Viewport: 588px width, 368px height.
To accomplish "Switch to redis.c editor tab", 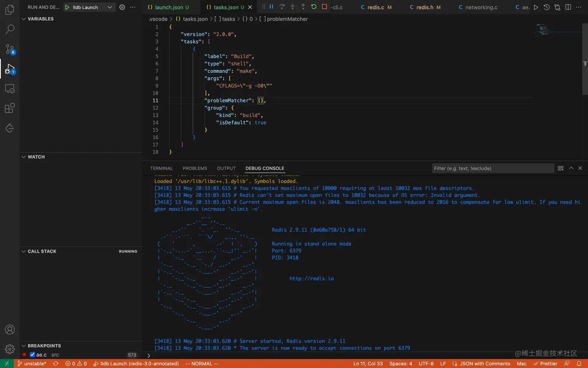I will (376, 7).
